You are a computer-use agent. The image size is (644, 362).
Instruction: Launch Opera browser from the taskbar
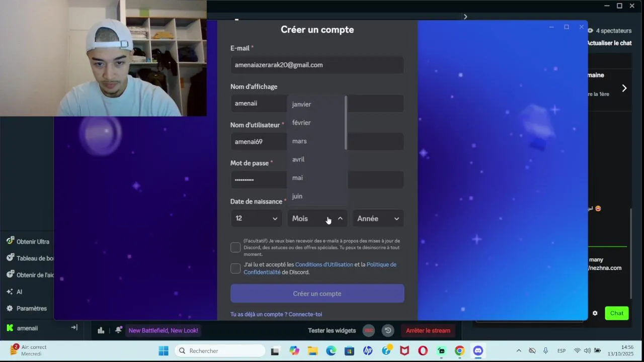click(x=423, y=351)
